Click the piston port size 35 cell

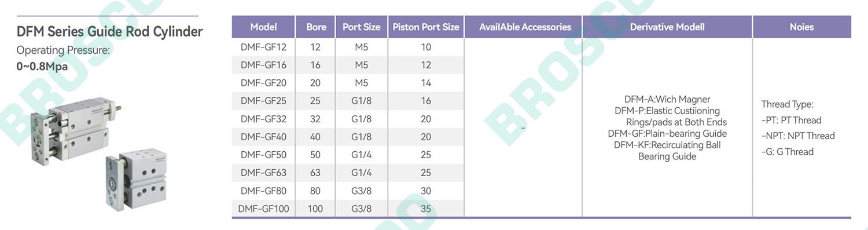(426, 209)
